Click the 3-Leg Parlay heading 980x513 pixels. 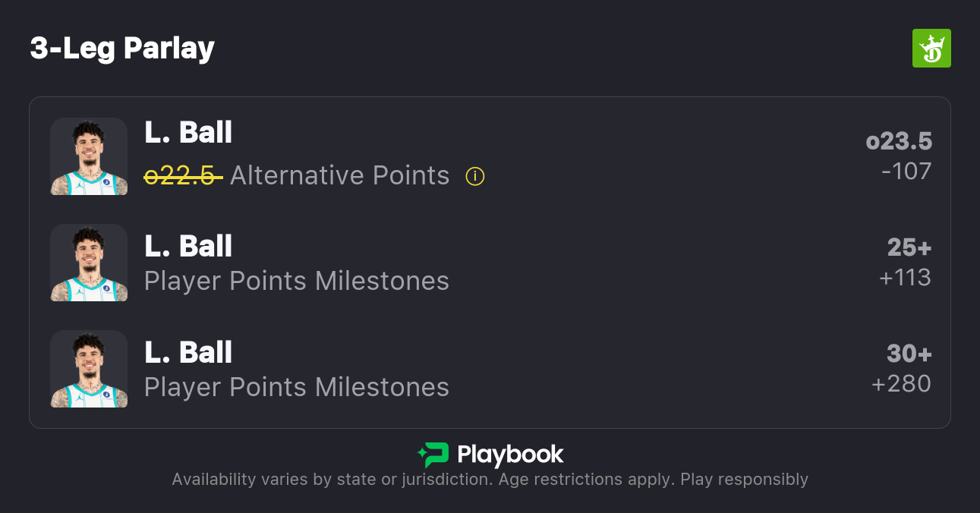click(x=122, y=49)
